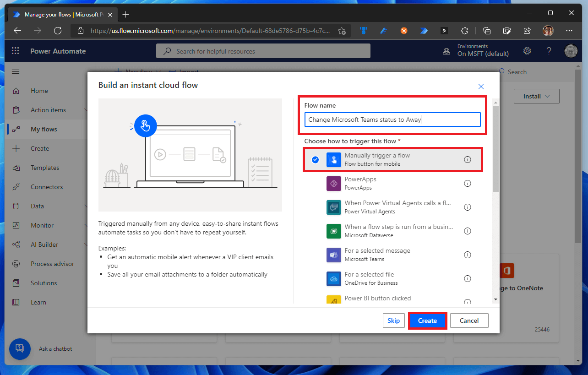
Task: Show info for Power Virtual Agents trigger
Action: click(x=468, y=207)
